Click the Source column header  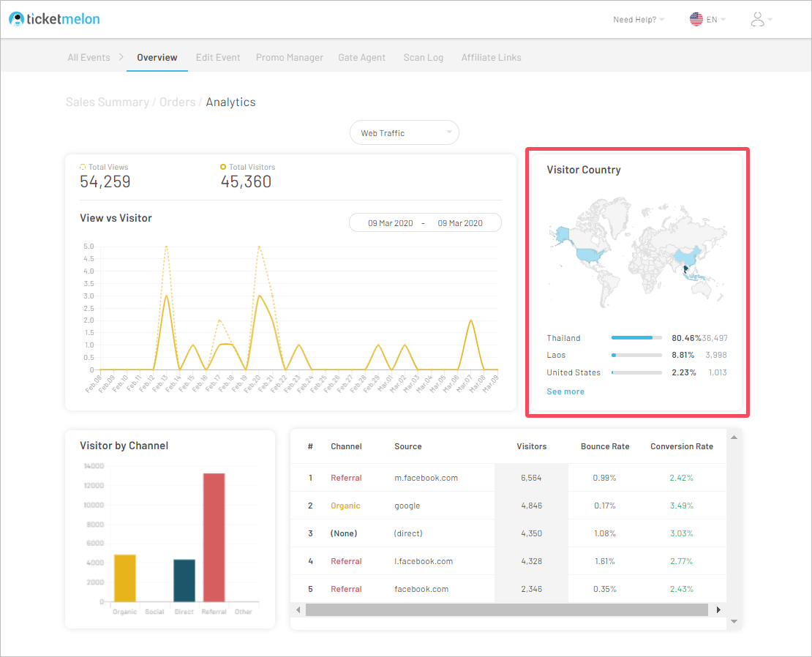pyautogui.click(x=408, y=446)
